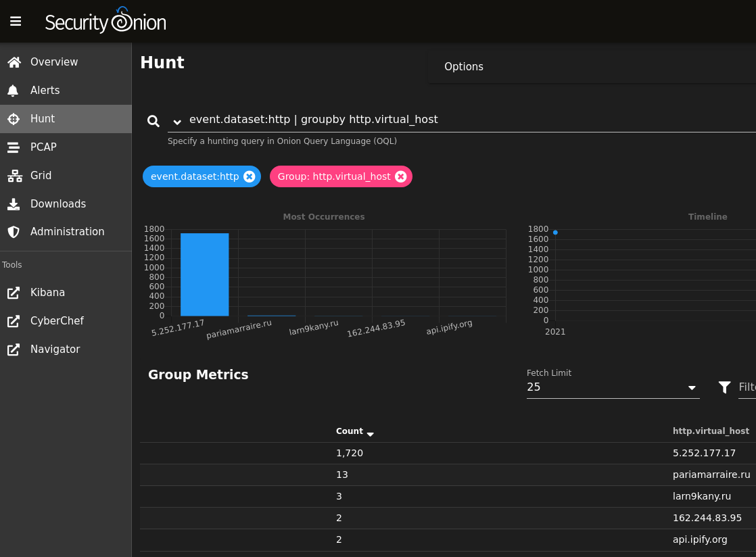756x557 pixels.
Task: Remove the event.dataset:http filter chip
Action: click(x=250, y=177)
